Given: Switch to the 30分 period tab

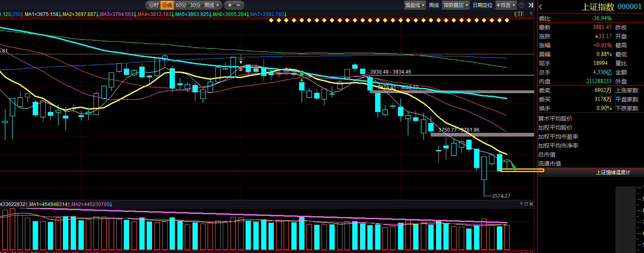Looking at the screenshot, I should [x=195, y=5].
